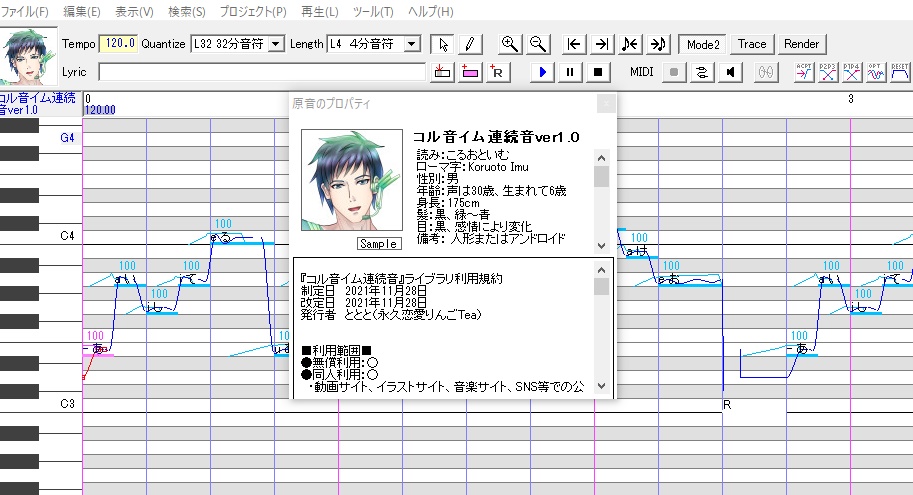Select the pencil draw tool
Image resolution: width=913 pixels, height=495 pixels.
tap(469, 44)
